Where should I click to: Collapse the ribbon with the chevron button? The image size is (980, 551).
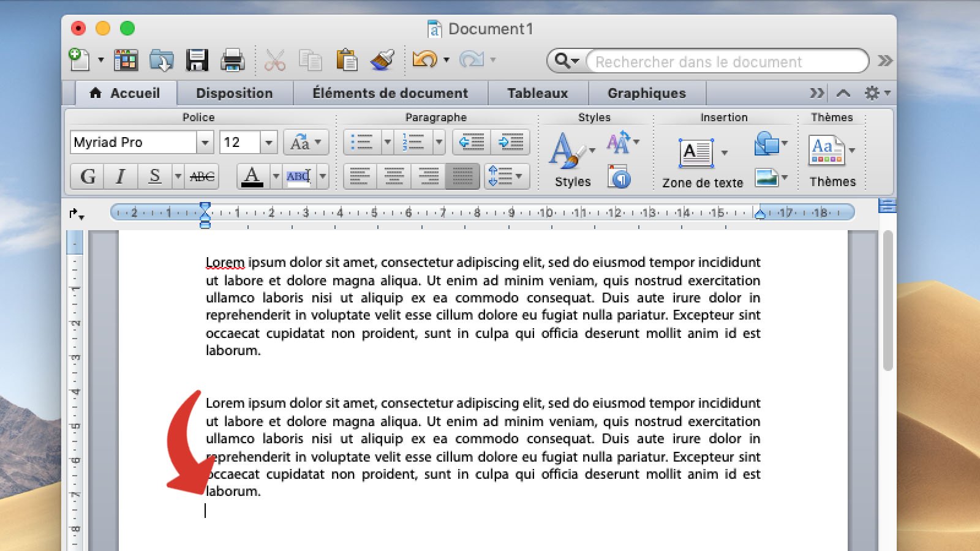pos(844,93)
